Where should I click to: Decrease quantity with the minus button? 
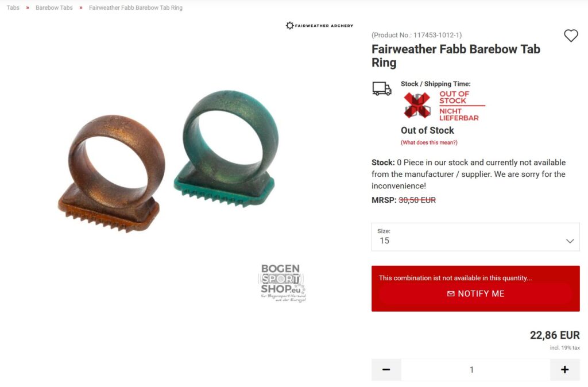(386, 370)
